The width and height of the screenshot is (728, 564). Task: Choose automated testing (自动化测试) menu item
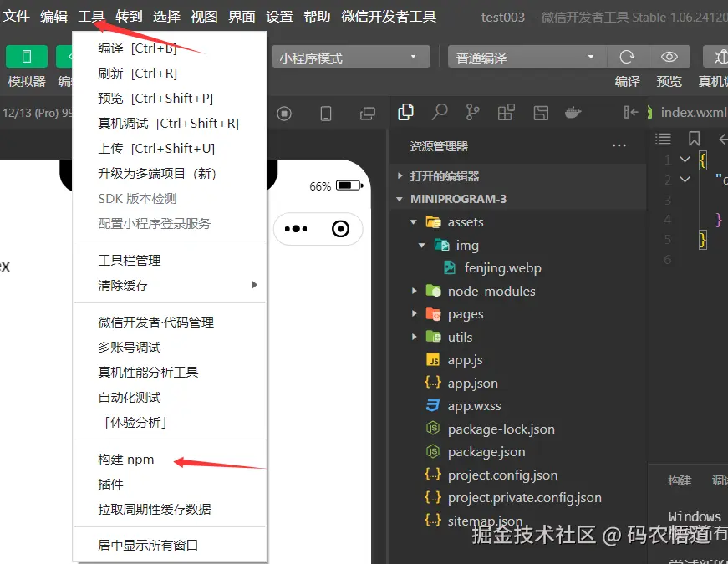tap(170, 398)
